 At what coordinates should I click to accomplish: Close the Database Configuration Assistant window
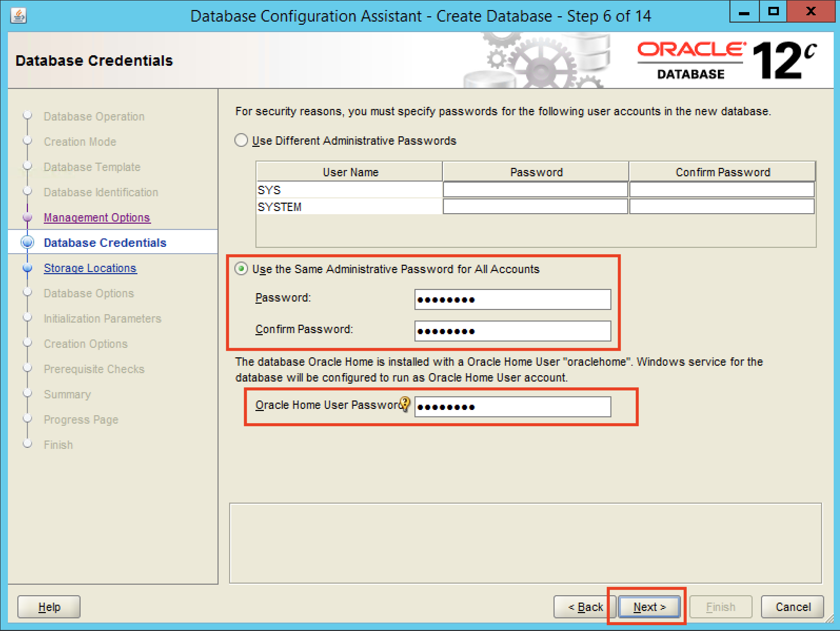[811, 12]
